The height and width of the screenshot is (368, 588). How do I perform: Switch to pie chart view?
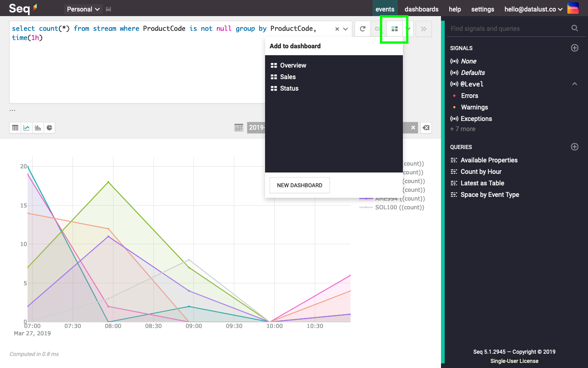pyautogui.click(x=49, y=127)
